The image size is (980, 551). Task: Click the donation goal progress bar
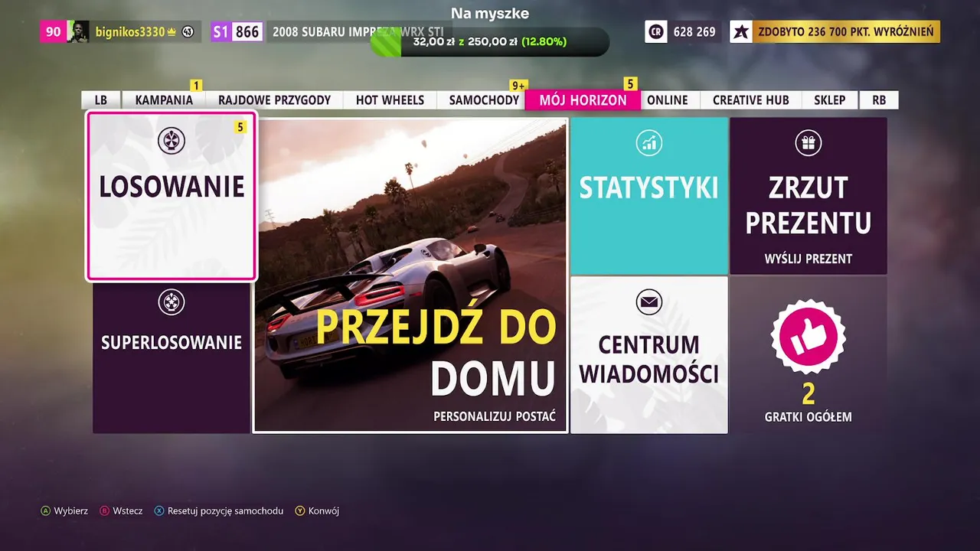[x=490, y=42]
